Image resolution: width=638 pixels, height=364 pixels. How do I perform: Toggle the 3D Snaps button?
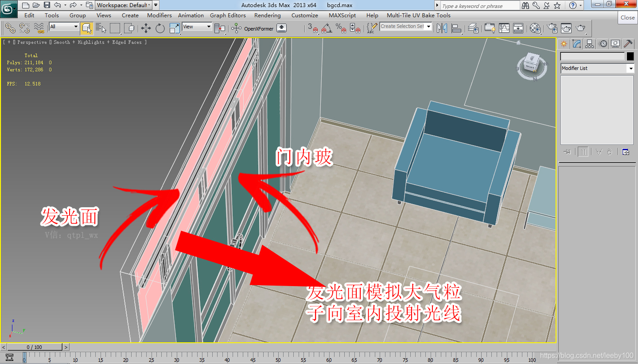(313, 28)
